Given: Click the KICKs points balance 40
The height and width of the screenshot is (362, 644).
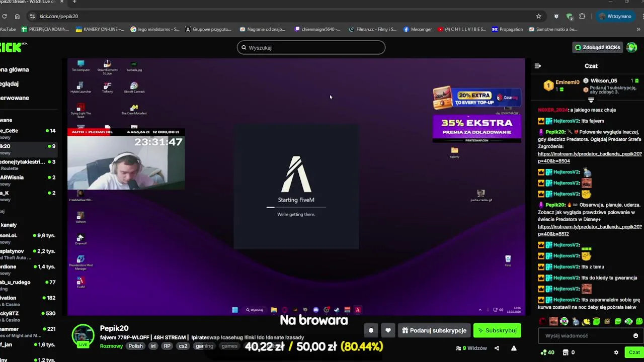Looking at the screenshot, I should (547, 352).
